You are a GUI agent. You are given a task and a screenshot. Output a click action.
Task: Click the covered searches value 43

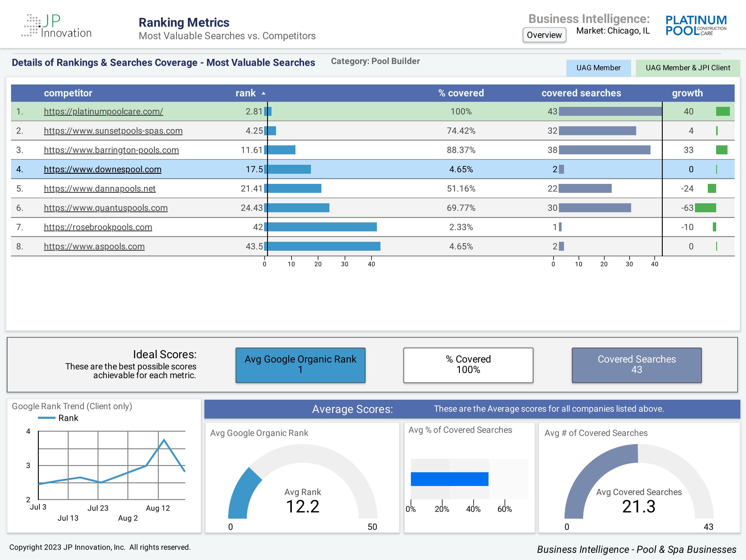pyautogui.click(x=552, y=111)
